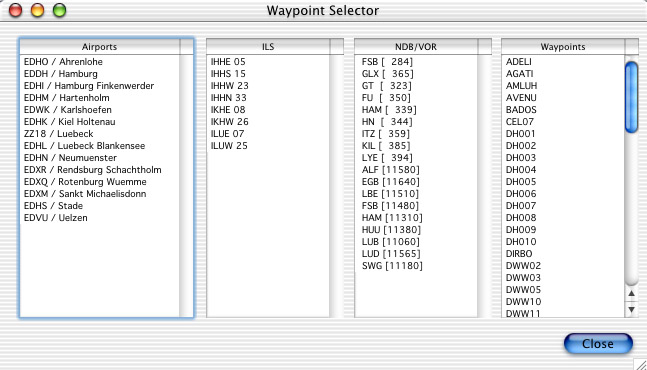Select ILS entry IHHN 33
Viewport: 647px width, 370px height.
229,98
